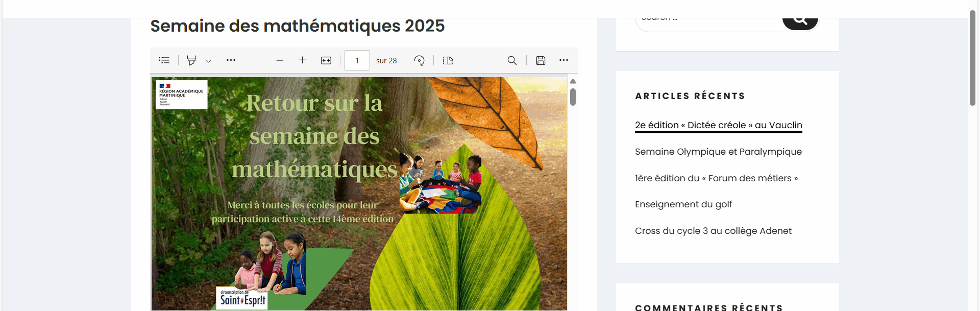Click the PDF viewer vertical scrollbar thumb
This screenshot has width=980, height=311.
pos(573,97)
